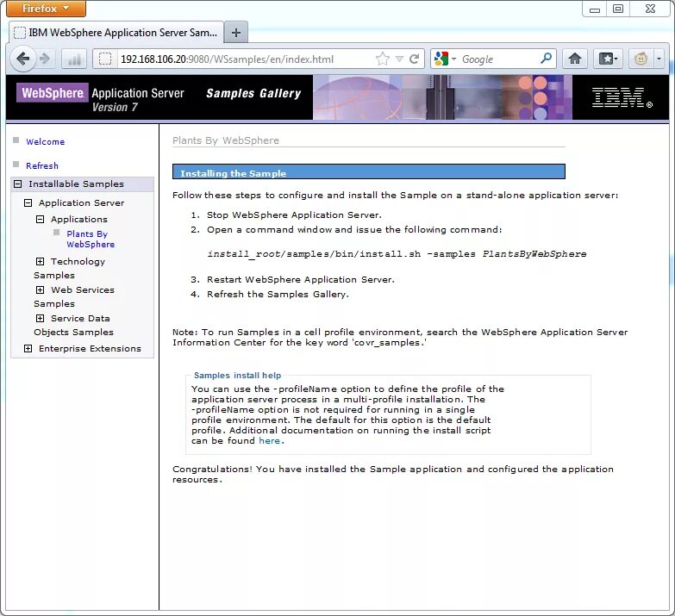Reload the page with the refresh icon
Image resolution: width=675 pixels, height=616 pixels.
(414, 59)
